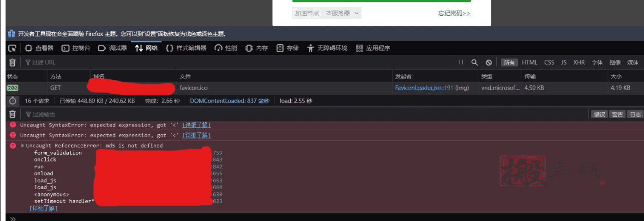644x221 pixels.
Task: Filter requests by CSS
Action: click(549, 62)
